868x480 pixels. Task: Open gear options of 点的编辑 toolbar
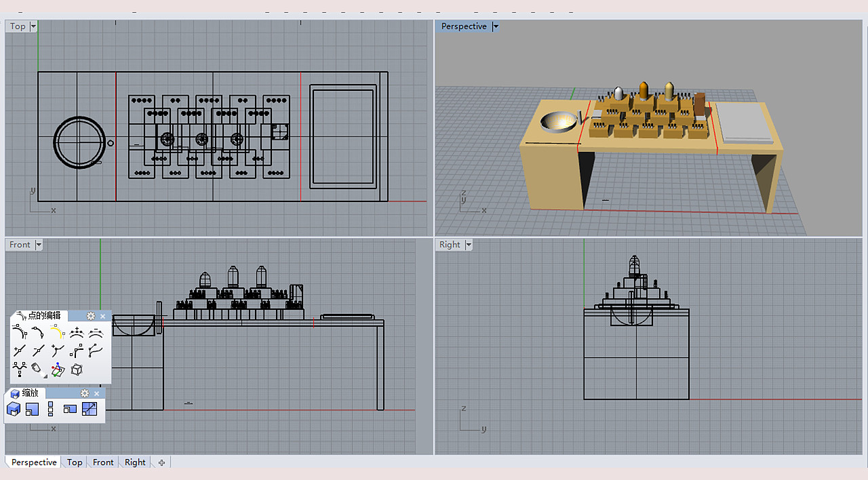coord(91,316)
